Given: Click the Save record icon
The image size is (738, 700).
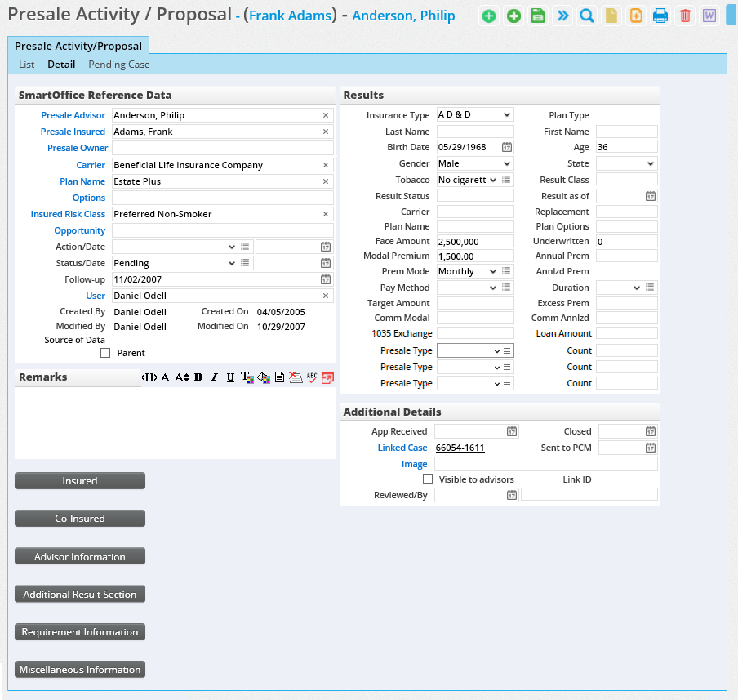Looking at the screenshot, I should [538, 15].
